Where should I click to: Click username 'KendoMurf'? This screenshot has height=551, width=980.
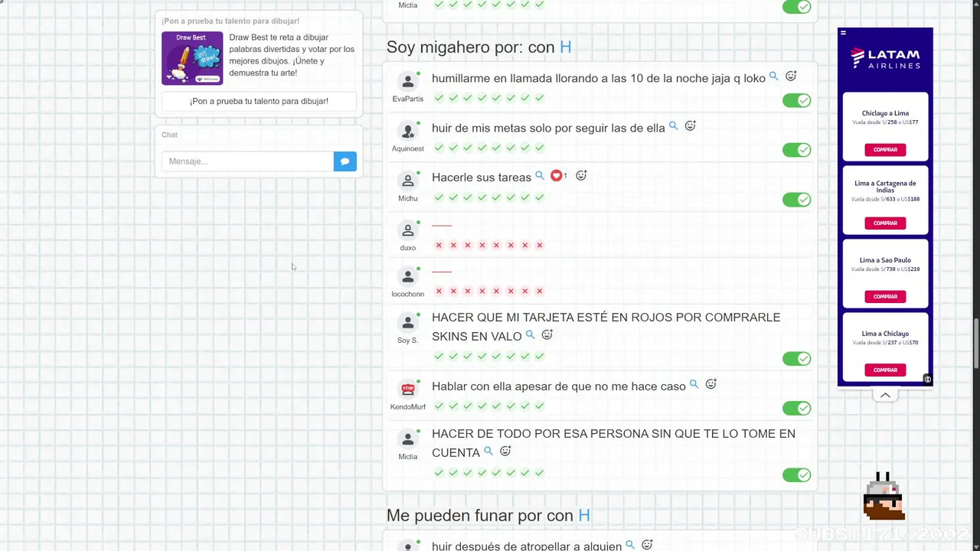tap(408, 407)
